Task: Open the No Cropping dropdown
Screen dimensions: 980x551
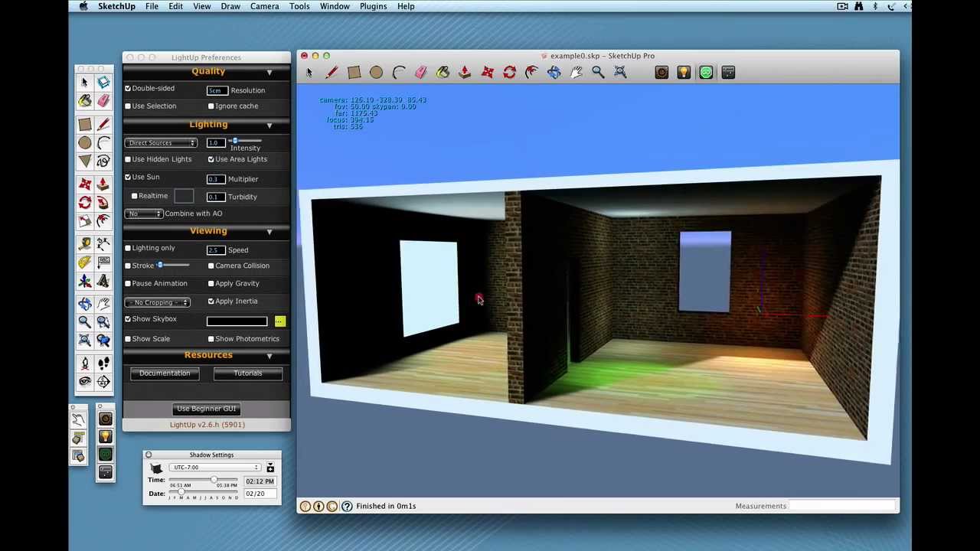Action: point(158,302)
